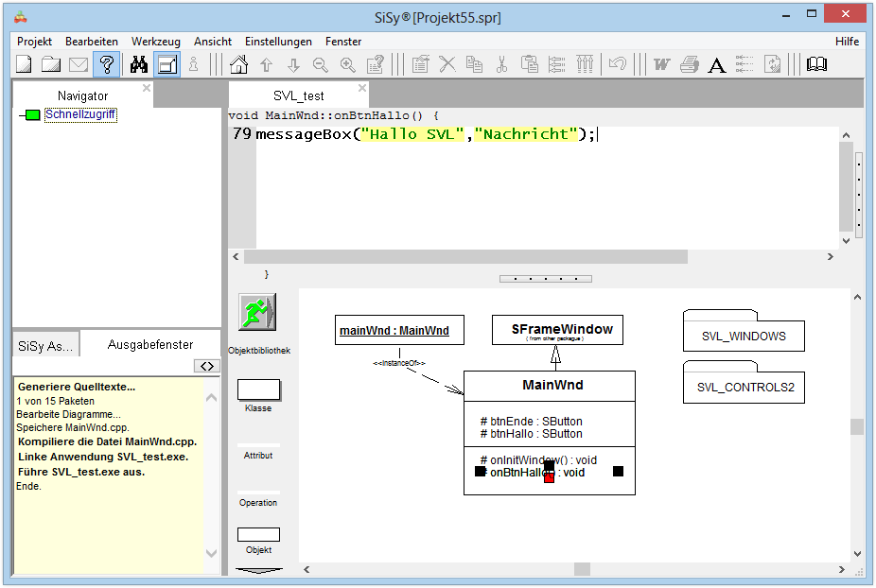The width and height of the screenshot is (876, 588).
Task: Click the printer icon in toolbar
Action: pyautogui.click(x=690, y=64)
